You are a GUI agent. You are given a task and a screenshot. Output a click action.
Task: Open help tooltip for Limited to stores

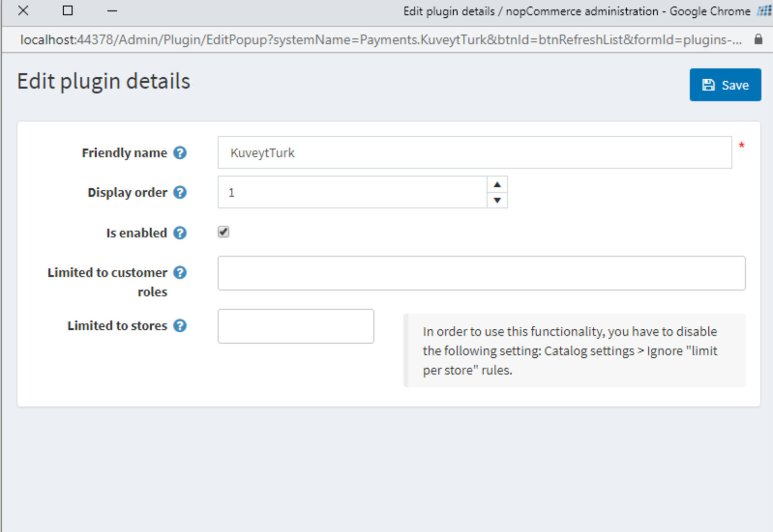[180, 326]
